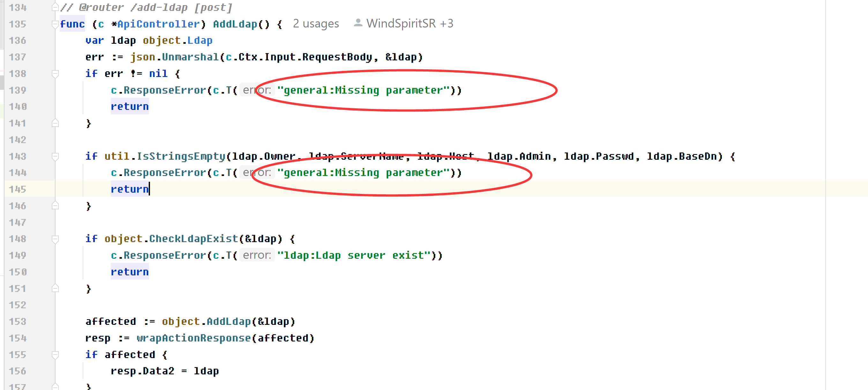Collapse the AddLdap function fold marker

click(x=55, y=24)
